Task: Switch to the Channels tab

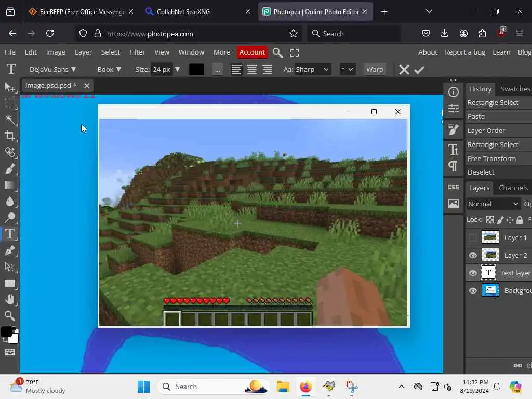Action: [x=513, y=188]
